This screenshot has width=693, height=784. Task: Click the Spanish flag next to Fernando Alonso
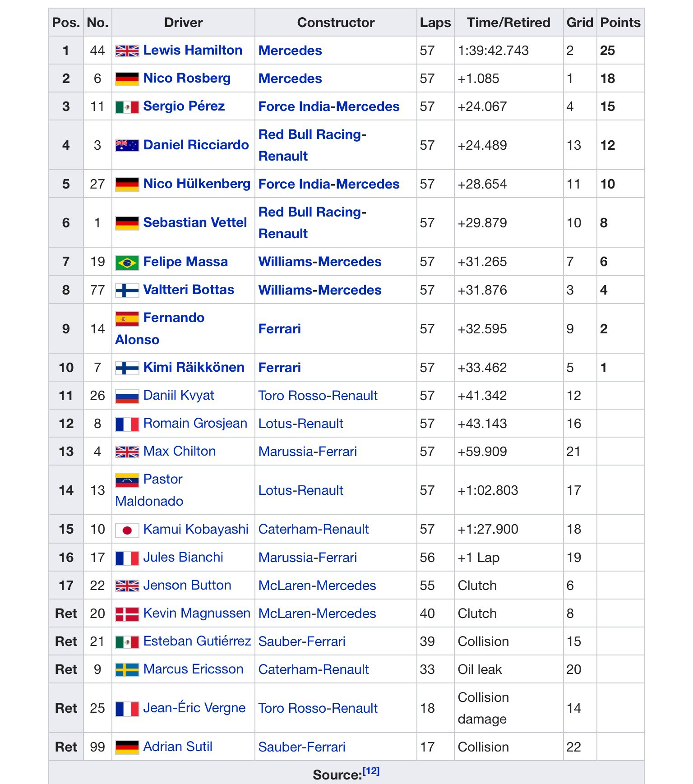pyautogui.click(x=127, y=319)
